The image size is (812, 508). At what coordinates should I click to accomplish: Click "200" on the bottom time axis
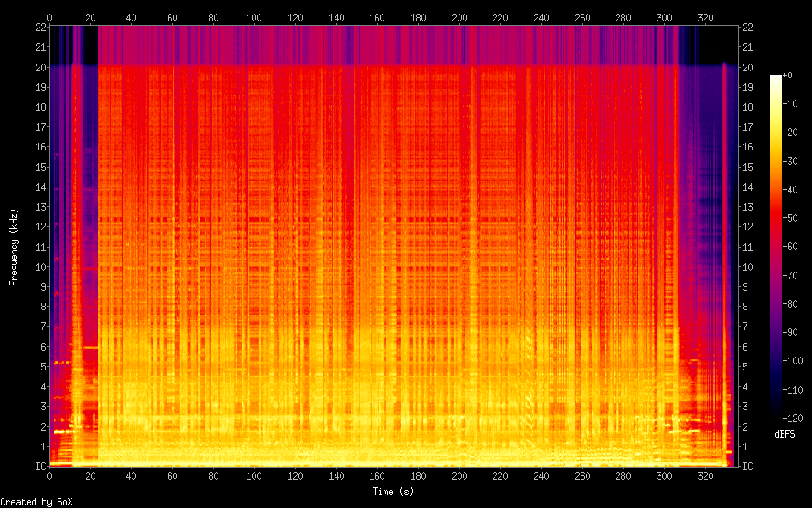[459, 476]
